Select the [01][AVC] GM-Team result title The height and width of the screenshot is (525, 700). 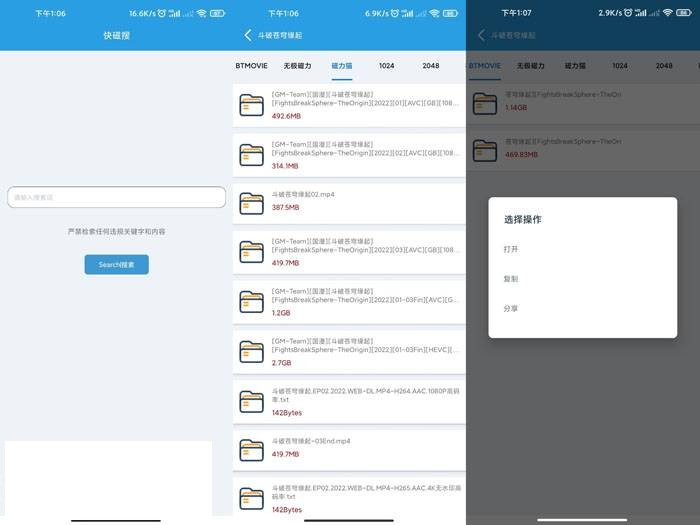pos(365,99)
